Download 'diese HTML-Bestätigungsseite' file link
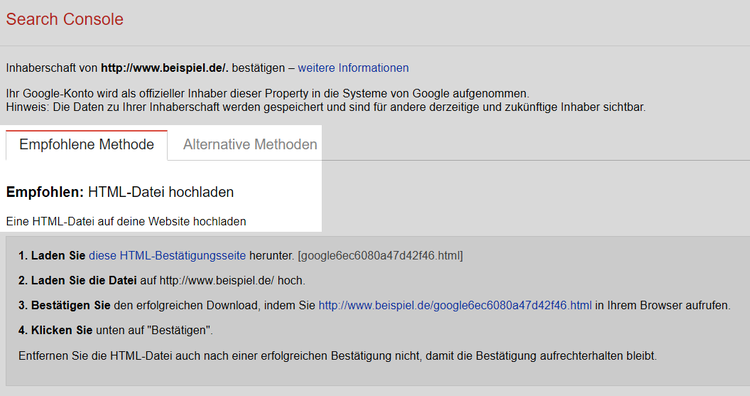The height and width of the screenshot is (396, 750). (167, 256)
